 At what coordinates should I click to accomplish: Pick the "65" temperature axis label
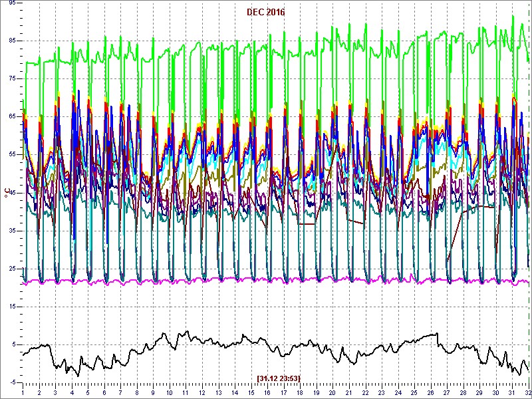[12, 117]
